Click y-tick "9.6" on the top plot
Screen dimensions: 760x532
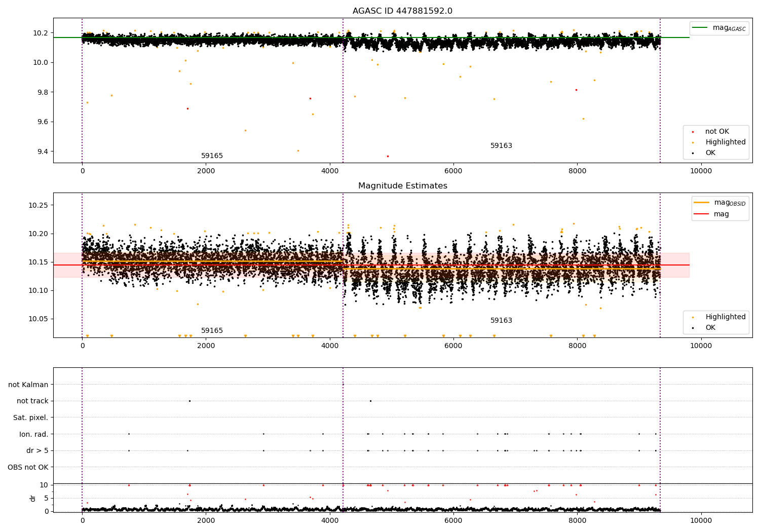[x=43, y=122]
